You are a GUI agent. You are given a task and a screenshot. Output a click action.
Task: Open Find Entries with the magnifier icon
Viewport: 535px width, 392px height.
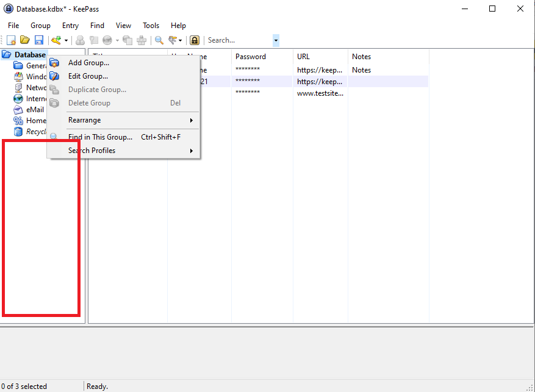coord(159,40)
